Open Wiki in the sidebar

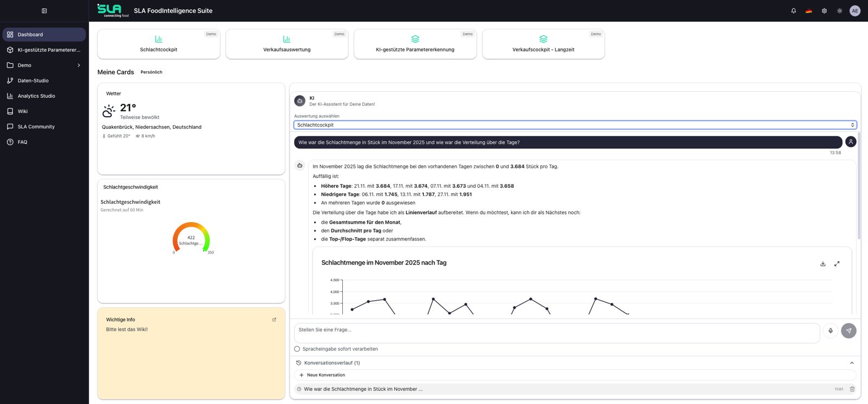tap(44, 111)
